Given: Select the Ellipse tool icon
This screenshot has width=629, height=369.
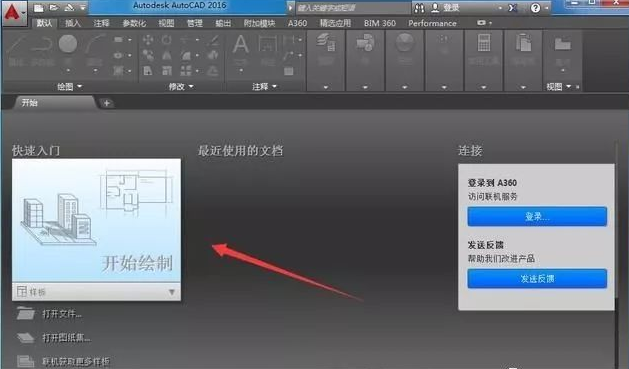Looking at the screenshot, I should click(118, 55).
